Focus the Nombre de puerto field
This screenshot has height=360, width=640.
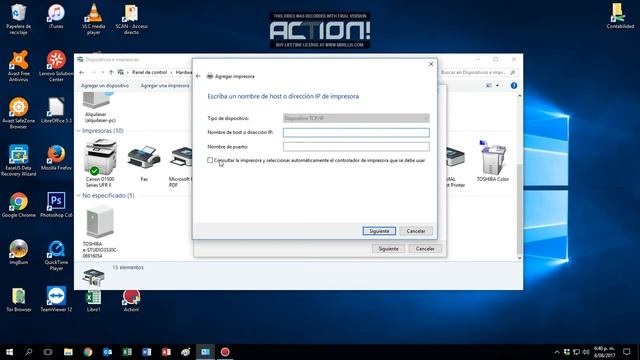point(356,147)
